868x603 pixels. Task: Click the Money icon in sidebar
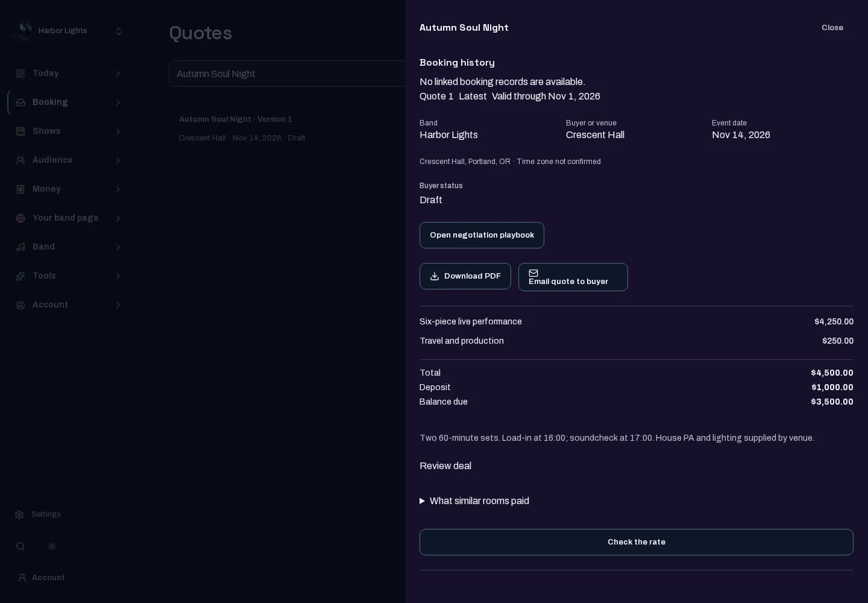(20, 189)
